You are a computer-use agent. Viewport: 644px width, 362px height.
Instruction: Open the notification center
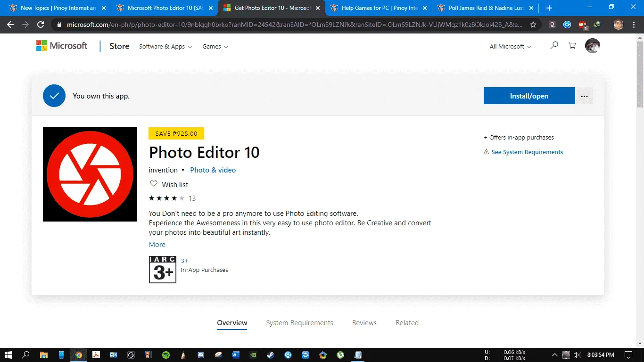tap(628, 355)
